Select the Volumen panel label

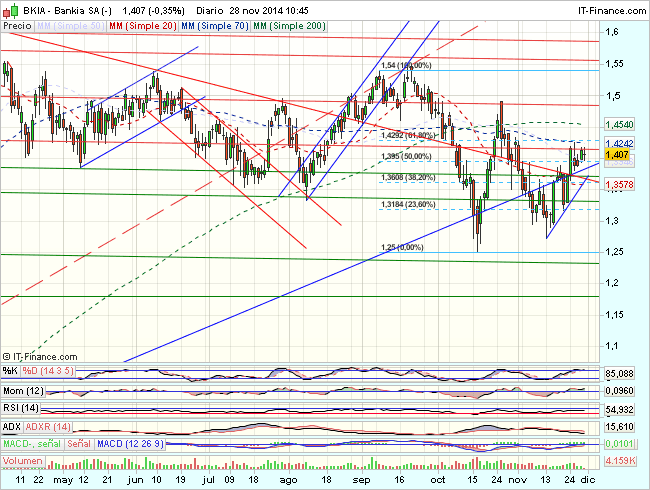point(22,461)
